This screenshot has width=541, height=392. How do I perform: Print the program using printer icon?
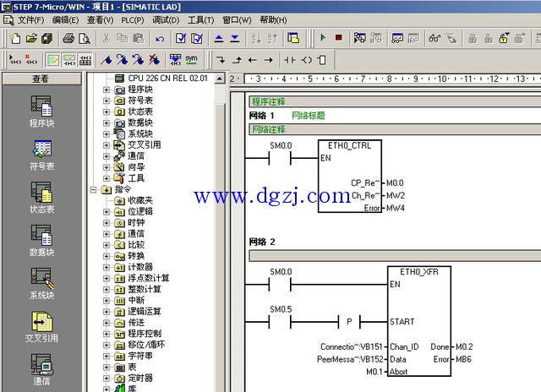tap(68, 38)
